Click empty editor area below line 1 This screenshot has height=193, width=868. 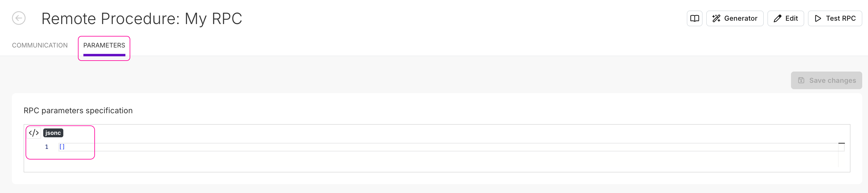pyautogui.click(x=404, y=162)
